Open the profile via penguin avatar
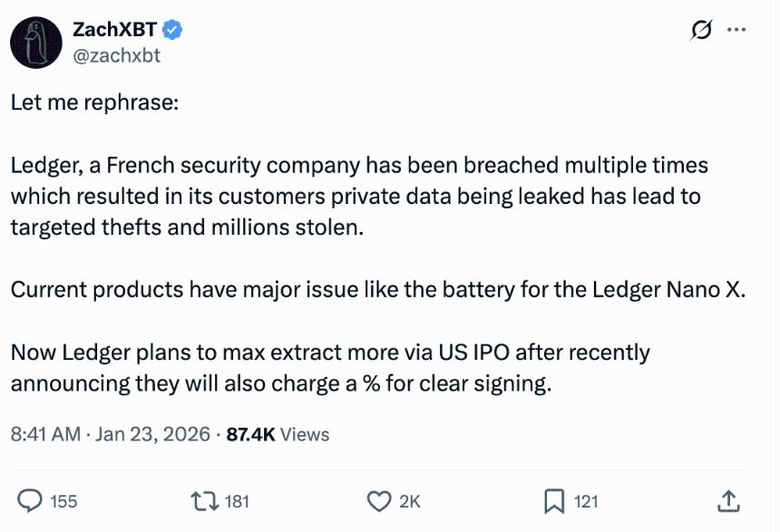This screenshot has width=780, height=532. (37, 40)
